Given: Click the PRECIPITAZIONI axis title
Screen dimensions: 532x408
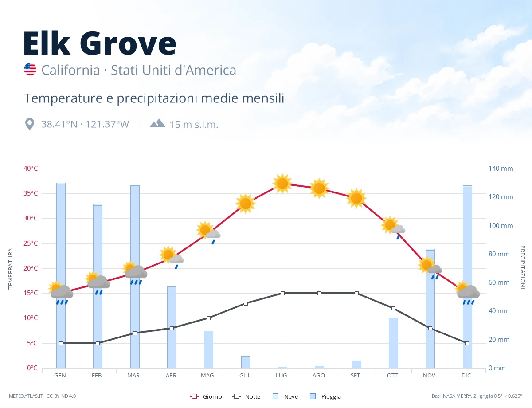Looking at the screenshot, I should (x=522, y=267).
